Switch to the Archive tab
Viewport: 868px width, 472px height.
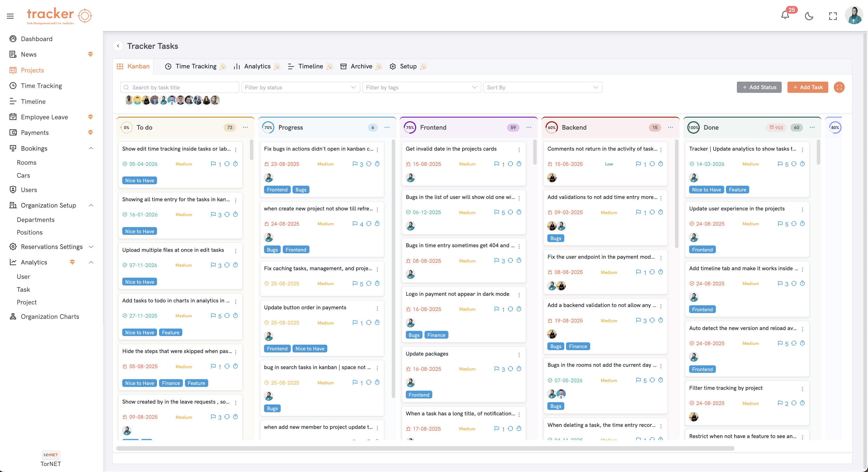[361, 66]
